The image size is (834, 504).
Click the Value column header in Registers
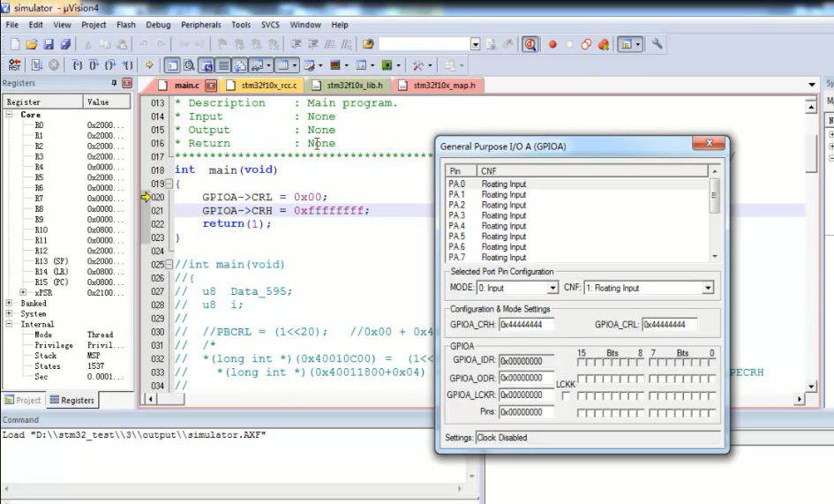tap(107, 102)
